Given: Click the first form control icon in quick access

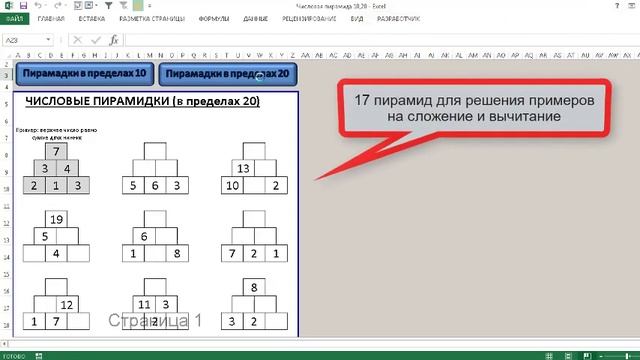Looking at the screenshot, I should (78, 5).
